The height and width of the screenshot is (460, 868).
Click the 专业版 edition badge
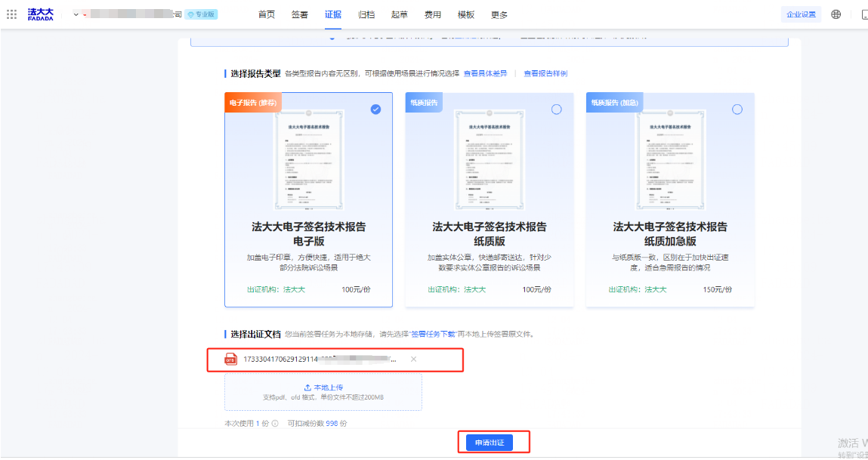[202, 14]
